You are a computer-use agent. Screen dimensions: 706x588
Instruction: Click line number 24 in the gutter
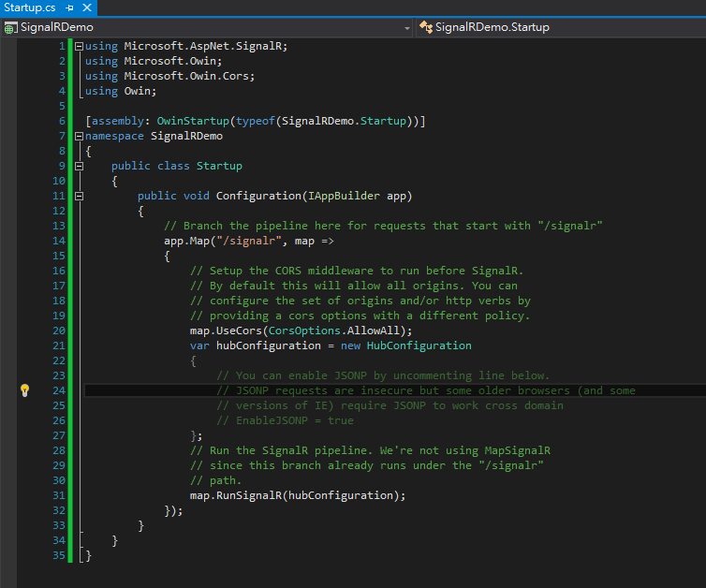click(59, 390)
